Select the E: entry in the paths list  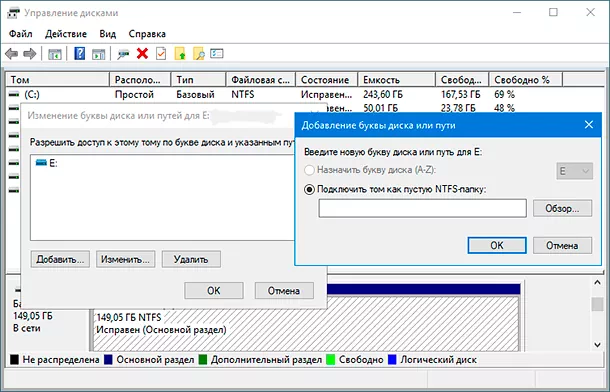tap(46, 163)
